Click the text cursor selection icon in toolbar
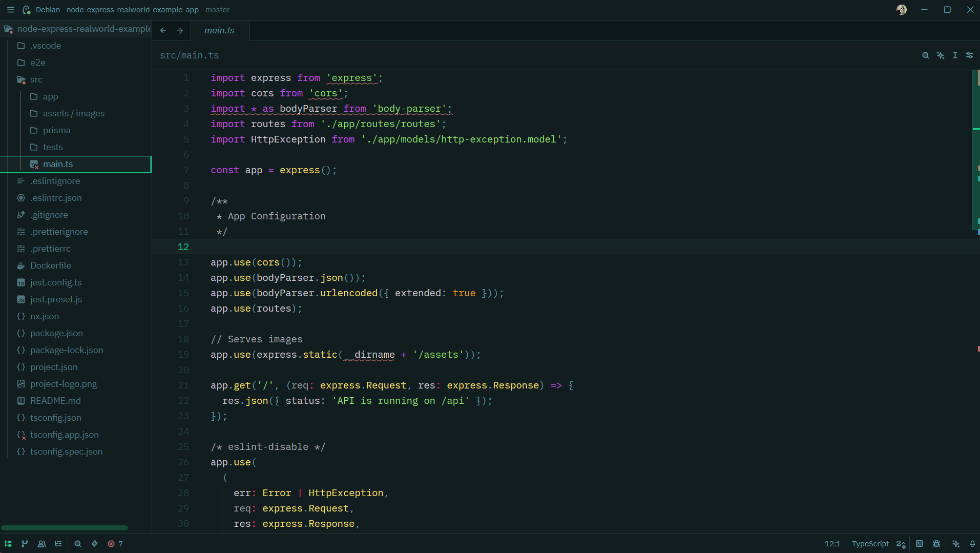Image resolution: width=980 pixels, height=553 pixels. click(955, 55)
